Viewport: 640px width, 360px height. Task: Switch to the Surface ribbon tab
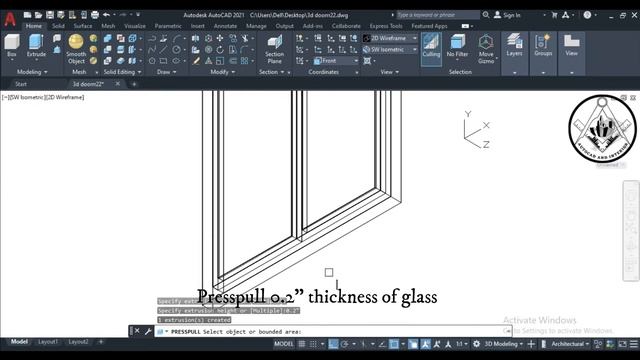83,26
